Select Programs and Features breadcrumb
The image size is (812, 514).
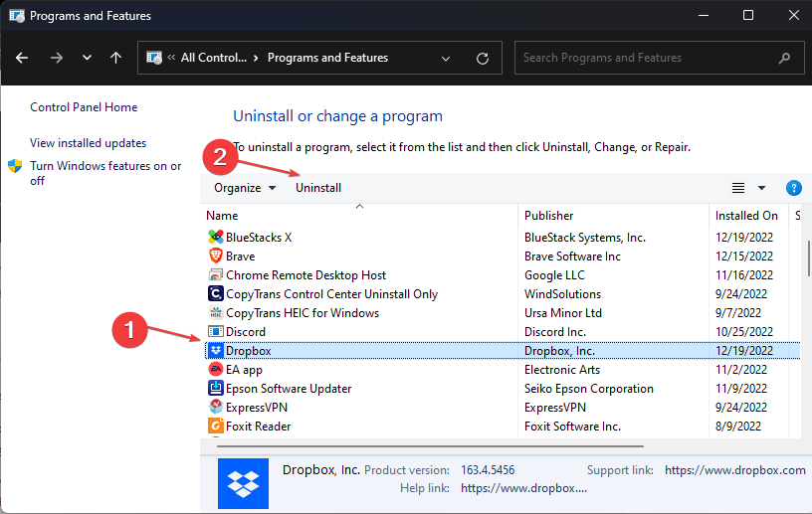(327, 58)
